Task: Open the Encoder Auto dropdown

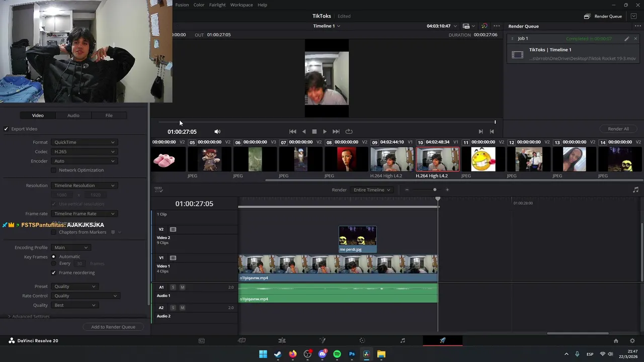Action: tap(84, 161)
